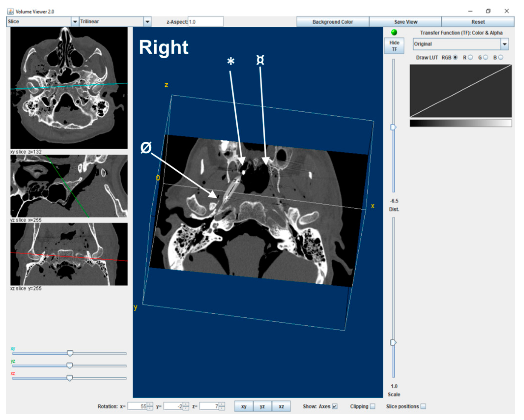
Task: Increase the rotation x value with up arrow
Action: tap(150, 404)
